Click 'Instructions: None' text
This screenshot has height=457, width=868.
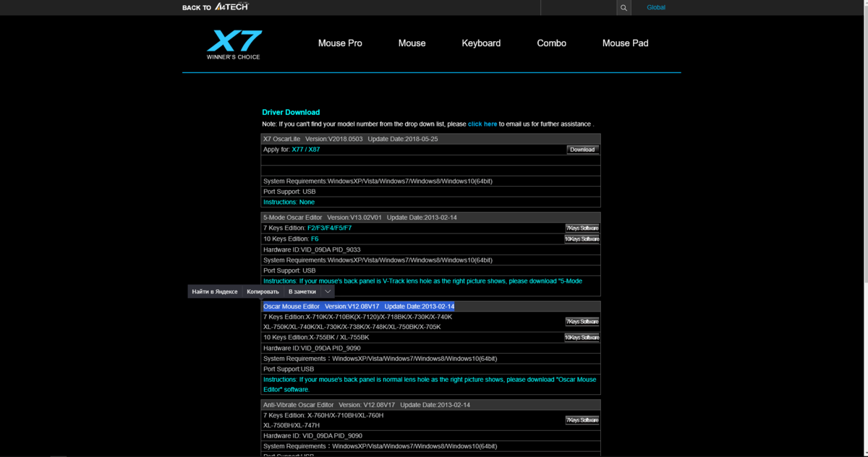pyautogui.click(x=289, y=202)
